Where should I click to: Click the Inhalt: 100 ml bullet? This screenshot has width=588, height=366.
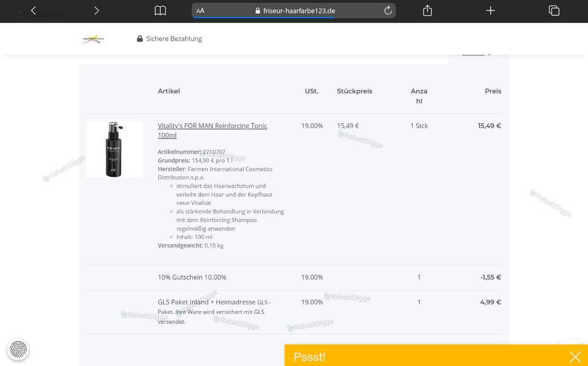click(194, 237)
